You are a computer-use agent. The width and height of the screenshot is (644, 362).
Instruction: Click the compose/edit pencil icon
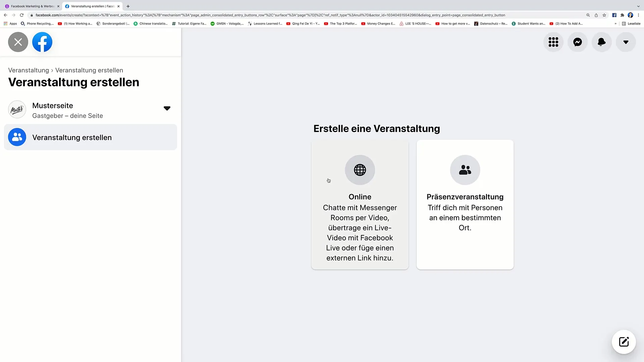coord(624,342)
